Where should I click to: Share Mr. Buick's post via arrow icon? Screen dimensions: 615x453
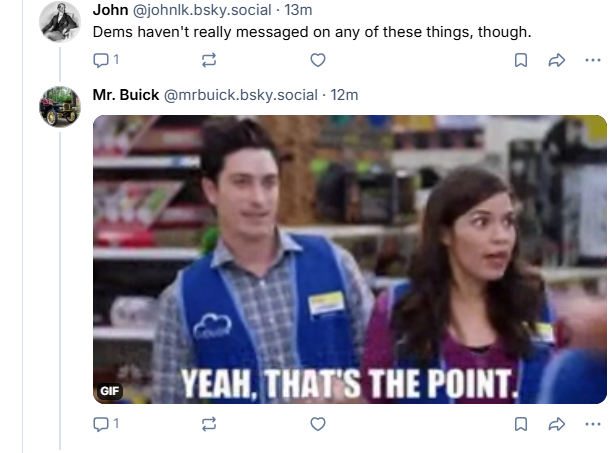point(557,424)
